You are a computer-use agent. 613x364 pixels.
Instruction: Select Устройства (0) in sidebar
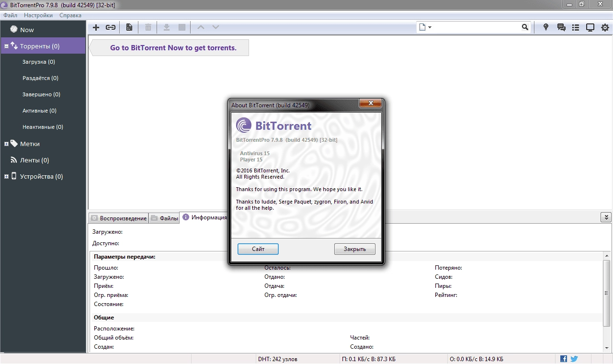[43, 176]
